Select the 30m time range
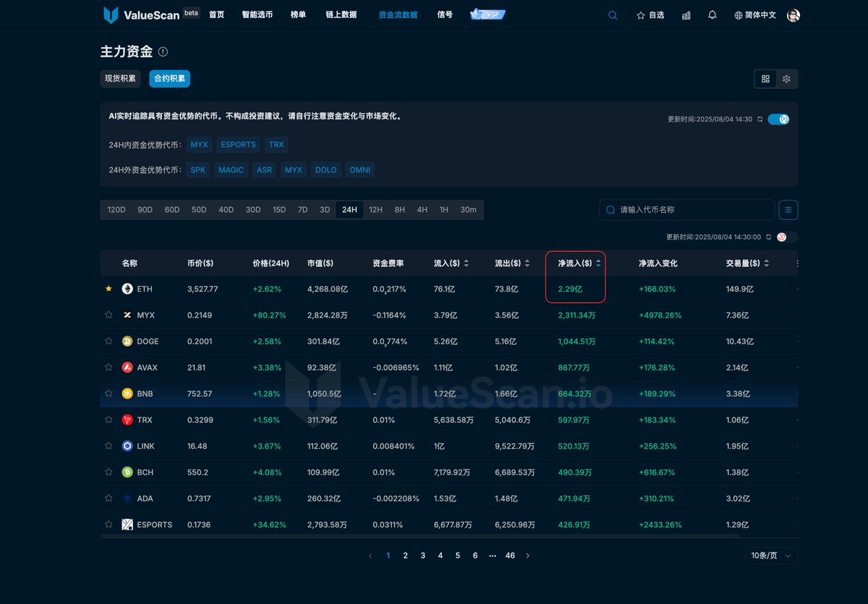The image size is (868, 604). [x=468, y=210]
